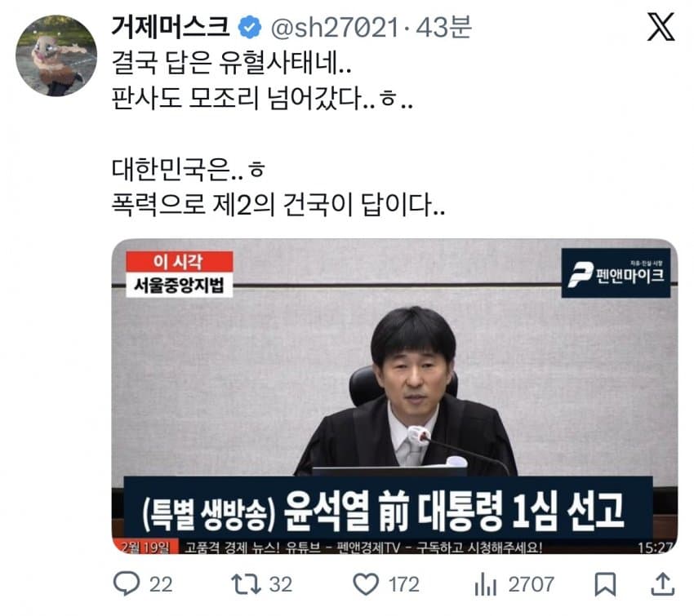Click the reply speech bubble icon
The height and width of the screenshot is (616, 694).
[127, 583]
